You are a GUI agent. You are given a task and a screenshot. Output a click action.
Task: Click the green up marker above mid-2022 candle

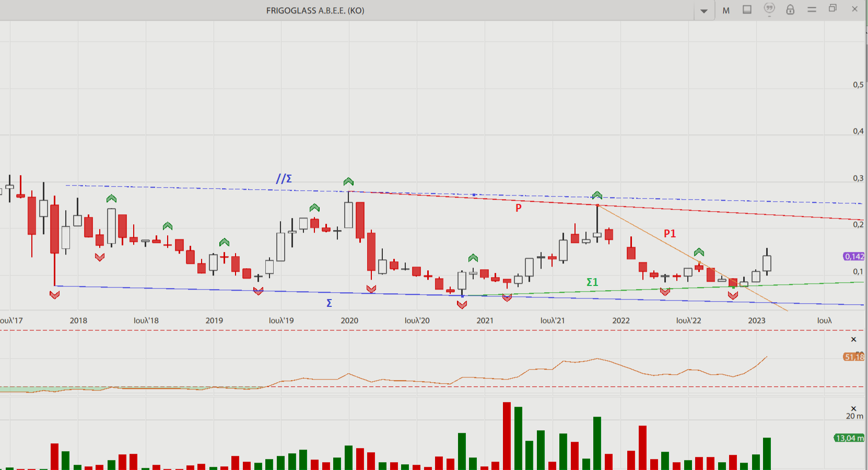[x=699, y=252]
